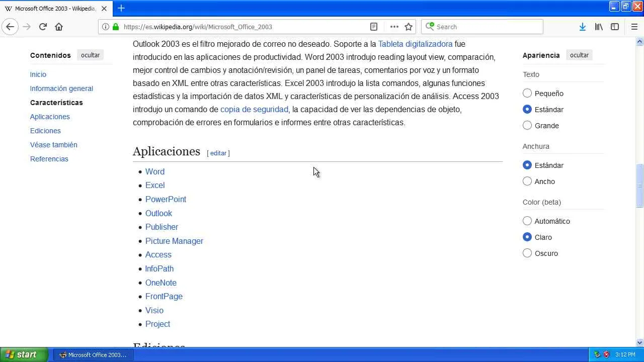This screenshot has height=362, width=644.
Task: Click the search engine magnifier icon
Action: (x=430, y=27)
